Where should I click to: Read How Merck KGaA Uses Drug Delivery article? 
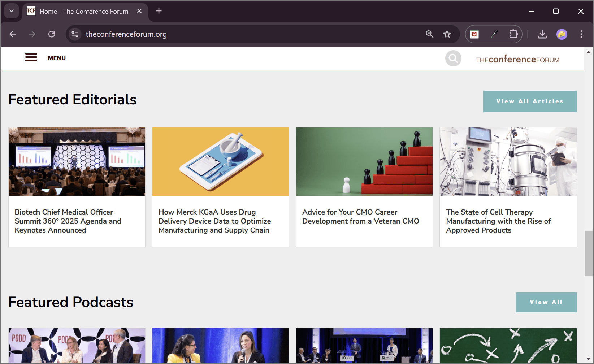[x=214, y=221]
